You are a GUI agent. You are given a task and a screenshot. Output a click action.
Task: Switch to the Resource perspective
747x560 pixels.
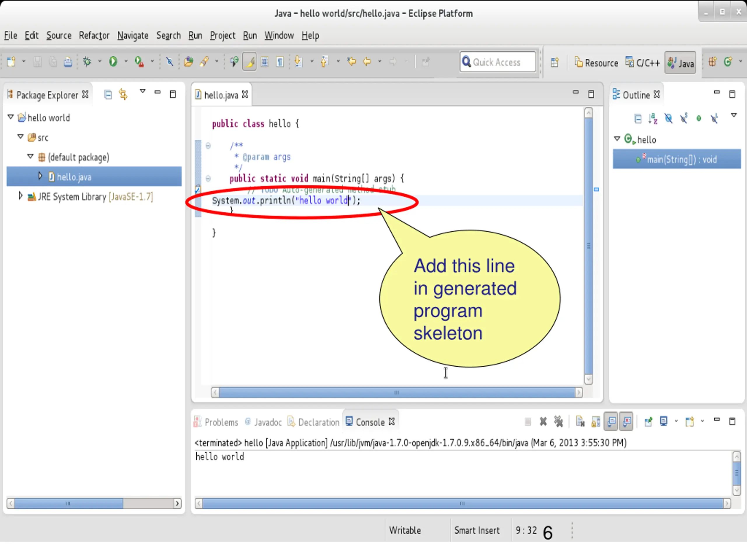click(x=596, y=63)
